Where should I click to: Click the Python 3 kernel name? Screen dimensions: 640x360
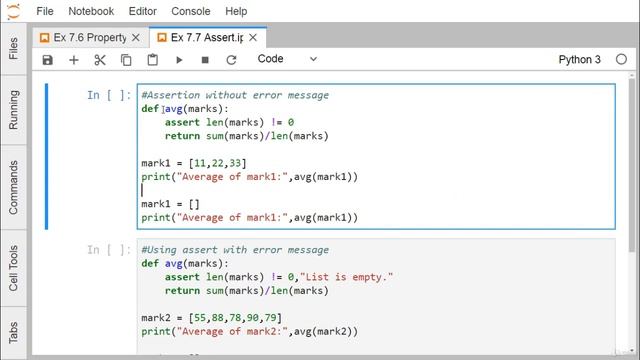(x=580, y=60)
